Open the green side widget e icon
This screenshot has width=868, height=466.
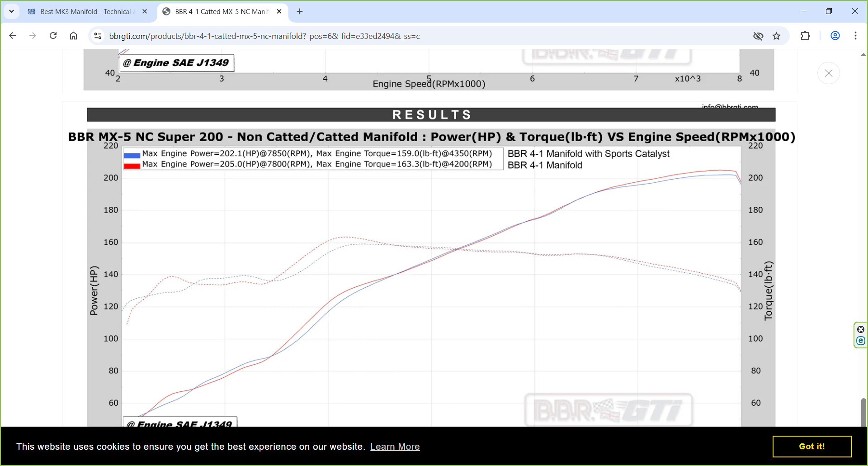(x=861, y=341)
